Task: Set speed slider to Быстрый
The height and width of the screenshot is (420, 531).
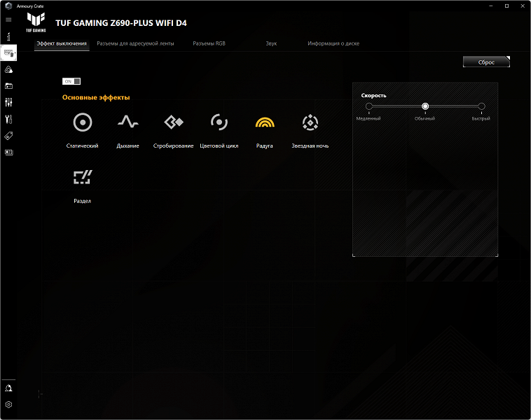Action: coord(481,106)
